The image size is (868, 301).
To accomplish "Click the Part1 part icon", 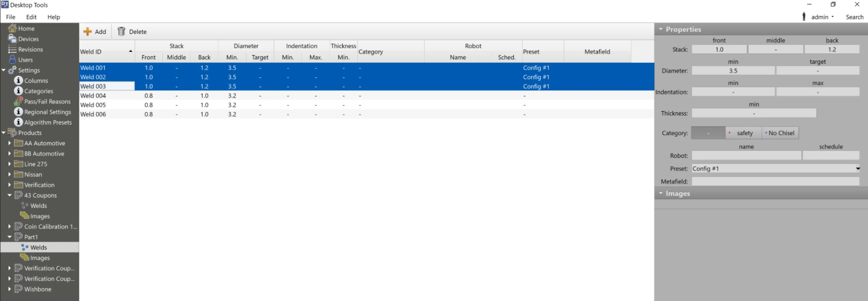I will [19, 237].
